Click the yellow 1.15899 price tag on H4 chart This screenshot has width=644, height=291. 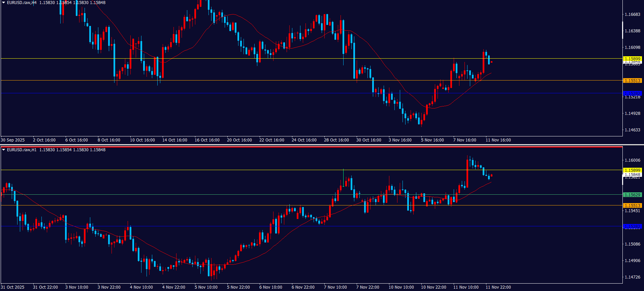pos(632,59)
